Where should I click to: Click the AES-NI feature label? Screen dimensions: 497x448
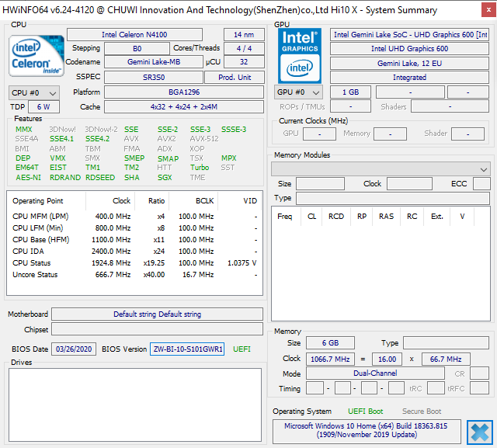click(28, 178)
